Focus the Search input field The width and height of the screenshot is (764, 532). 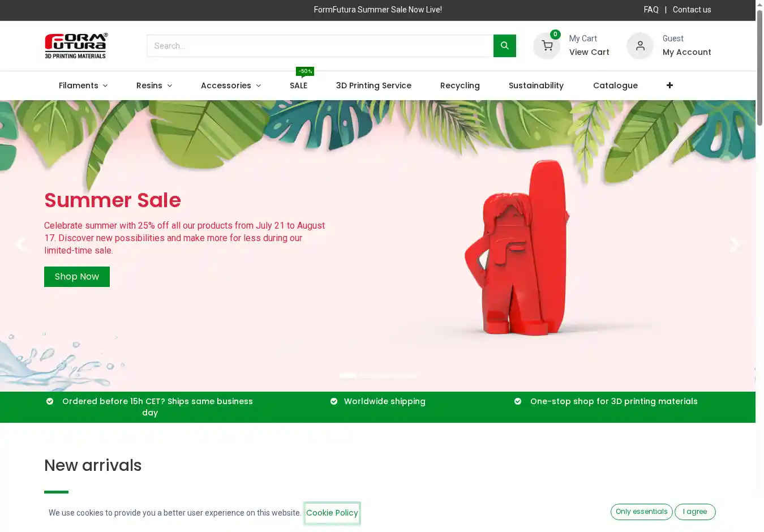(x=320, y=46)
